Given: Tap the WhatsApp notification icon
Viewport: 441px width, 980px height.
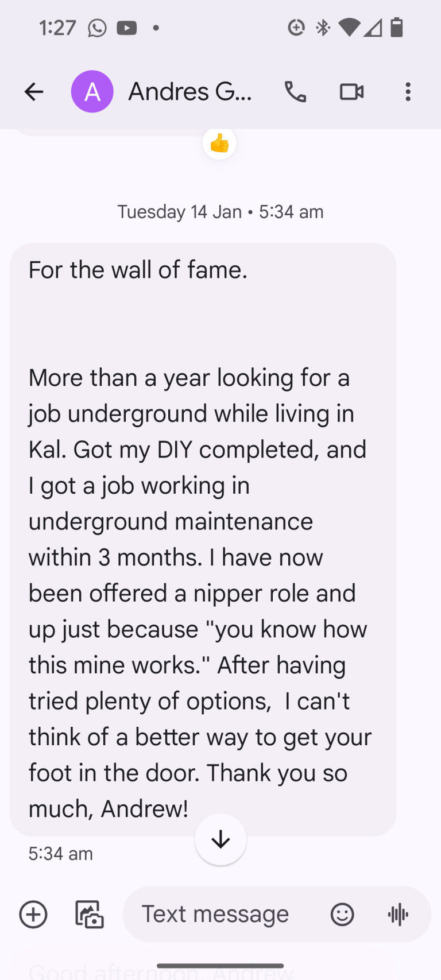Looking at the screenshot, I should tap(96, 28).
